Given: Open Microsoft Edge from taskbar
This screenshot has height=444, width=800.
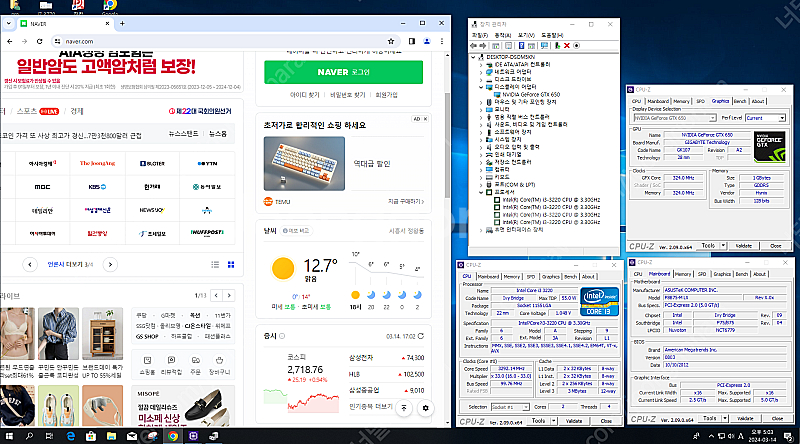Looking at the screenshot, I should coord(70,436).
